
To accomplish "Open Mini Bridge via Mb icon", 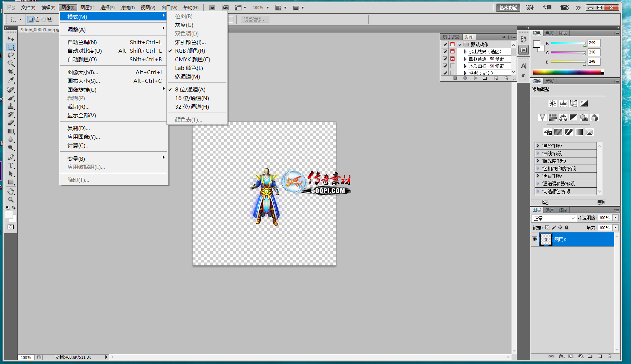I will coord(225,8).
